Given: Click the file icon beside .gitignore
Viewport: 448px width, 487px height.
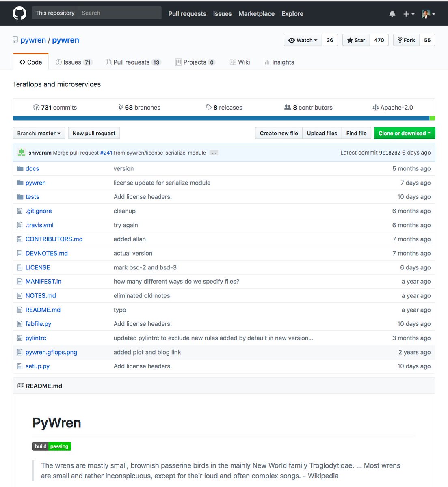Looking at the screenshot, I should (19, 211).
